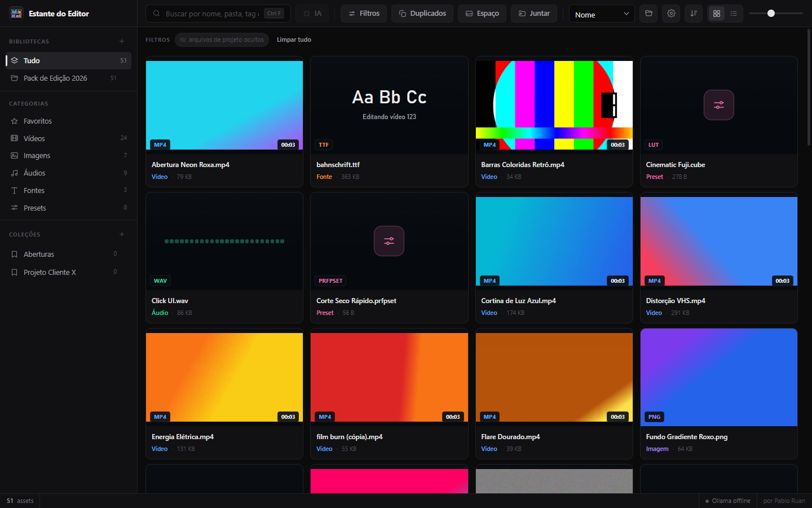This screenshot has width=812, height=508.
Task: Click the Presets sliders icon in sidebar
Action: click(15, 208)
